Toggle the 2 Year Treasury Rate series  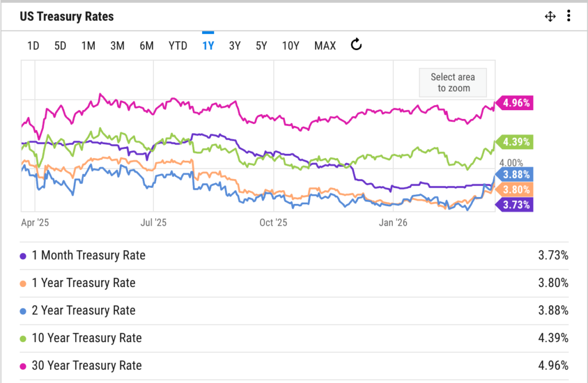pyautogui.click(x=83, y=311)
